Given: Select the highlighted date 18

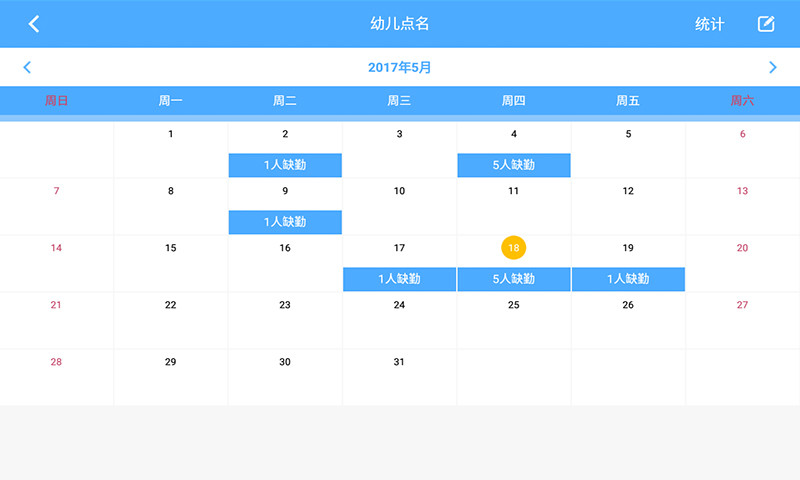Looking at the screenshot, I should coord(513,248).
